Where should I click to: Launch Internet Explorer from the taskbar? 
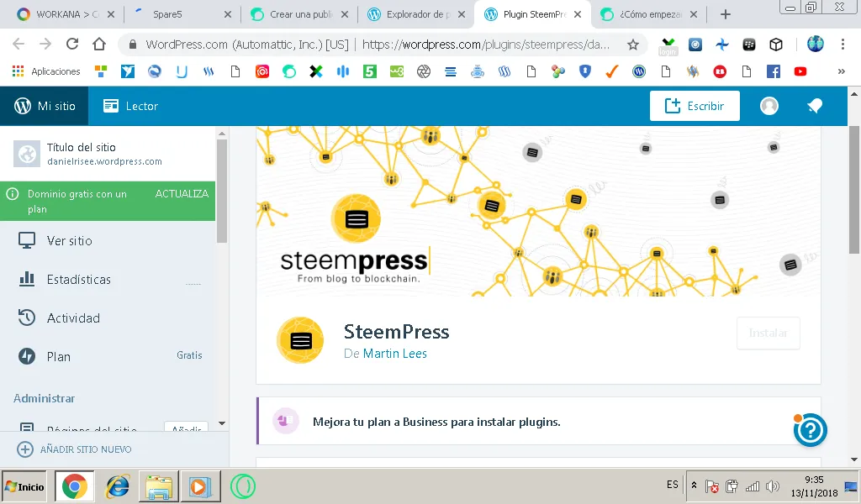117,486
